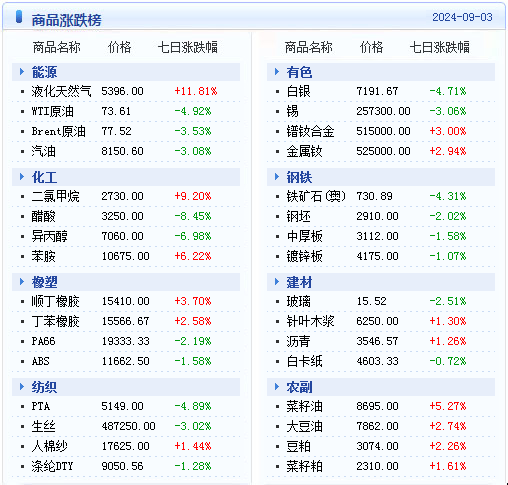This screenshot has width=508, height=485.
Task: Open the 液化天然气 commodity
Action: pos(61,91)
